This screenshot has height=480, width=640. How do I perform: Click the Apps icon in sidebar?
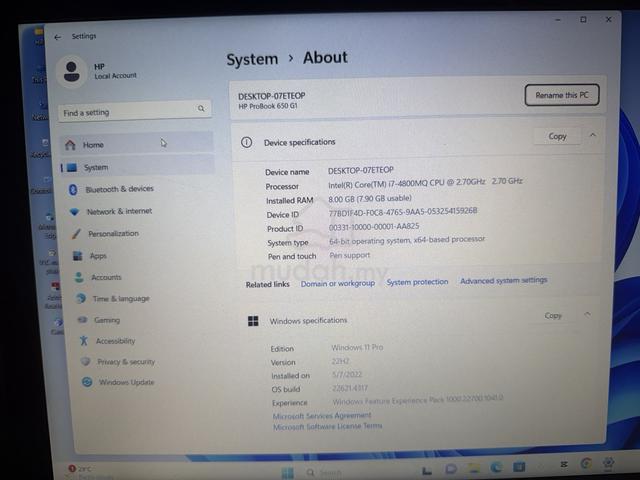pyautogui.click(x=78, y=256)
